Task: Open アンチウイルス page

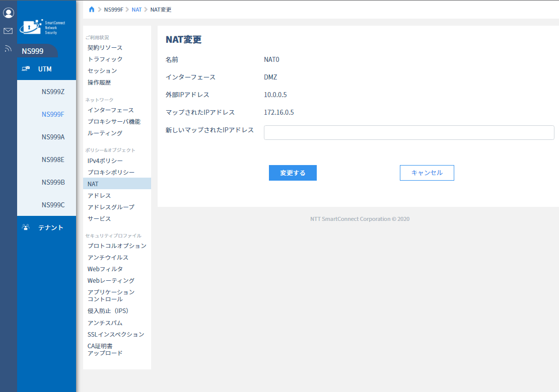Action: (108, 257)
